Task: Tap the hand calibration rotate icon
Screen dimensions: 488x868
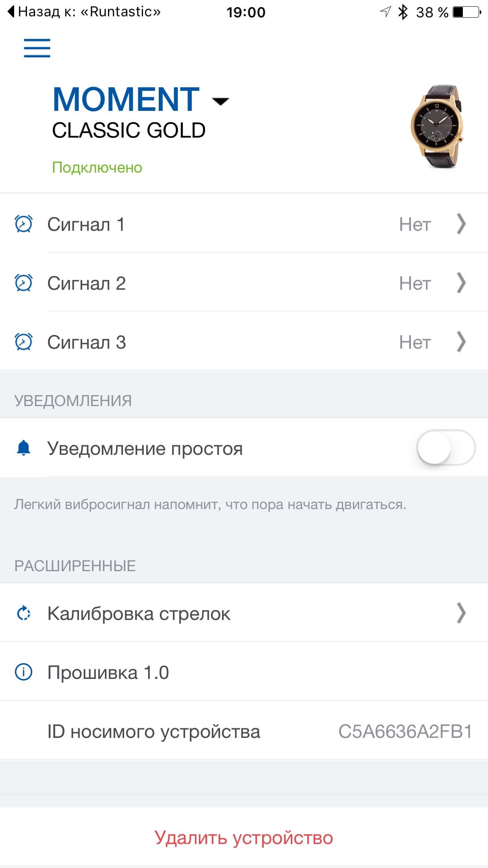Action: 24,613
